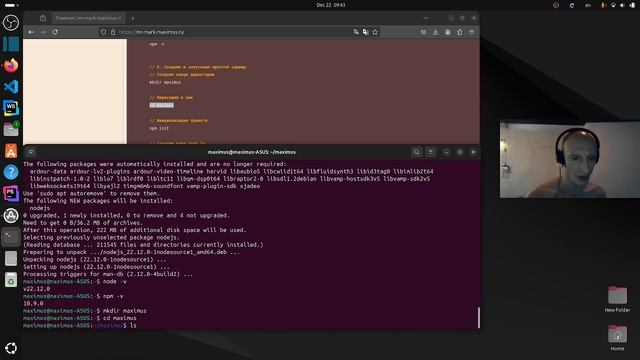Screen dimensions: 640x360
Task: Click the 10.9.0 npm version output
Action: (x=33, y=303)
